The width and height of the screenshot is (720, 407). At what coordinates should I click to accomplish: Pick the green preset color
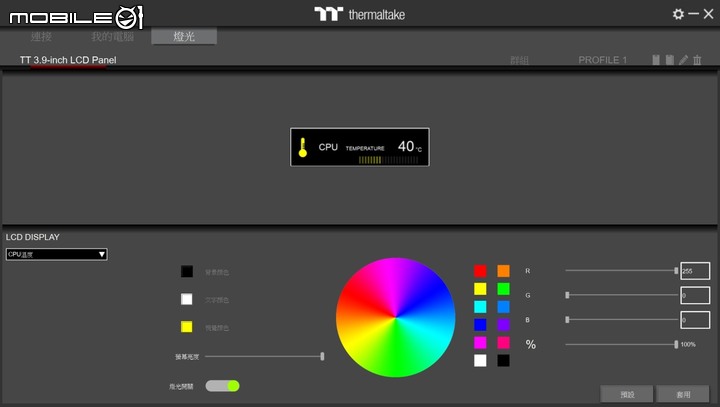coord(503,288)
